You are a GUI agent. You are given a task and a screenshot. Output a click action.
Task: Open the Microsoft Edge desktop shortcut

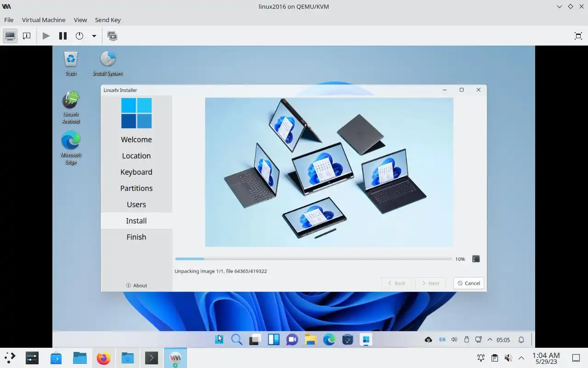tap(71, 148)
